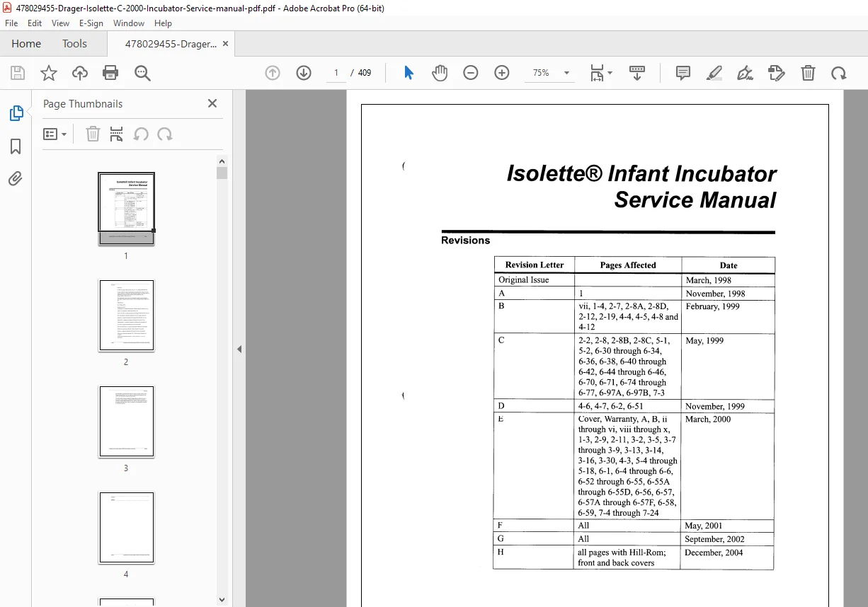Select the arrow Selection tool

click(x=409, y=73)
